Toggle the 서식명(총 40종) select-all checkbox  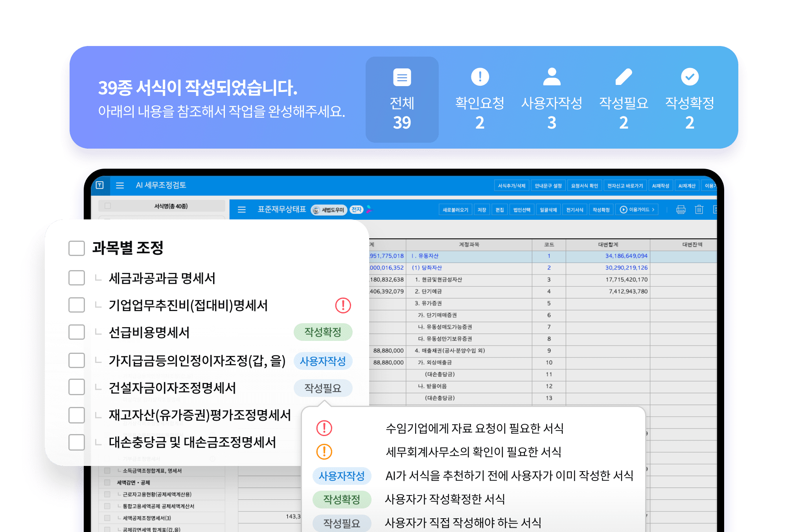108,206
